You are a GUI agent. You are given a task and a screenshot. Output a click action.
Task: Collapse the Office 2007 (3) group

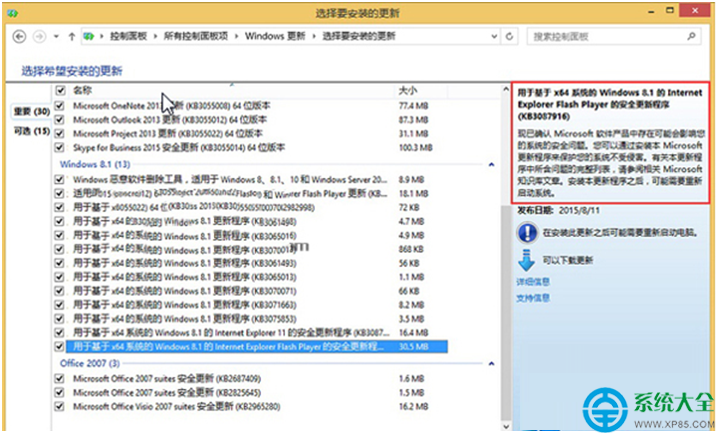tap(492, 364)
